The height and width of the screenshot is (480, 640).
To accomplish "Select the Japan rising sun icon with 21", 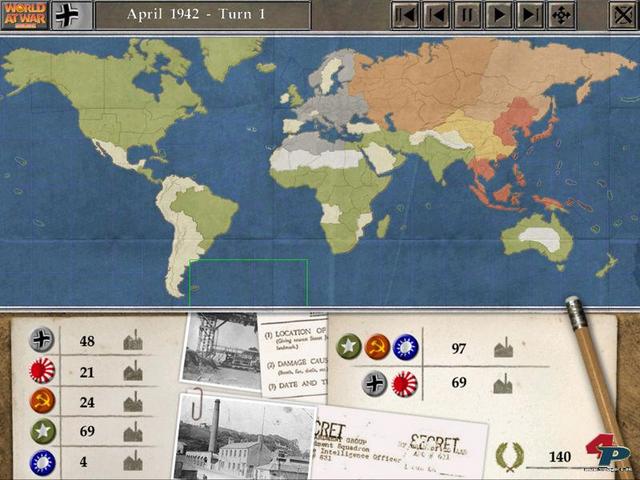I will tap(41, 372).
